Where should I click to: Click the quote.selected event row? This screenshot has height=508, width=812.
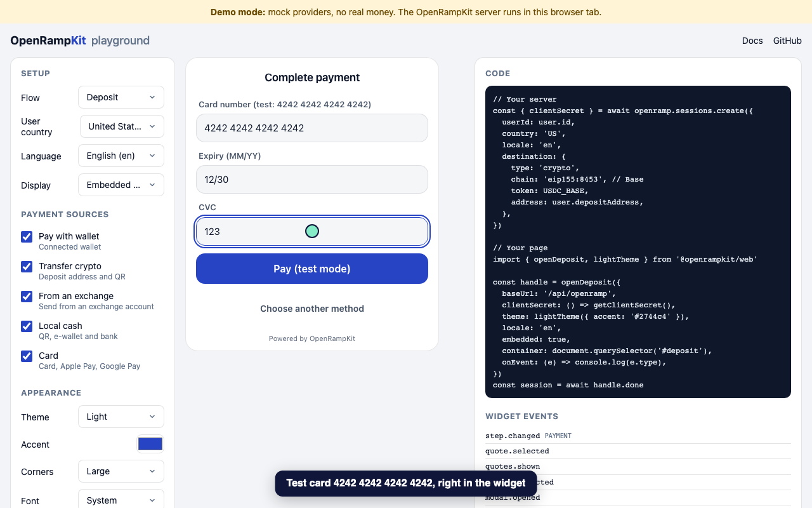(638, 451)
